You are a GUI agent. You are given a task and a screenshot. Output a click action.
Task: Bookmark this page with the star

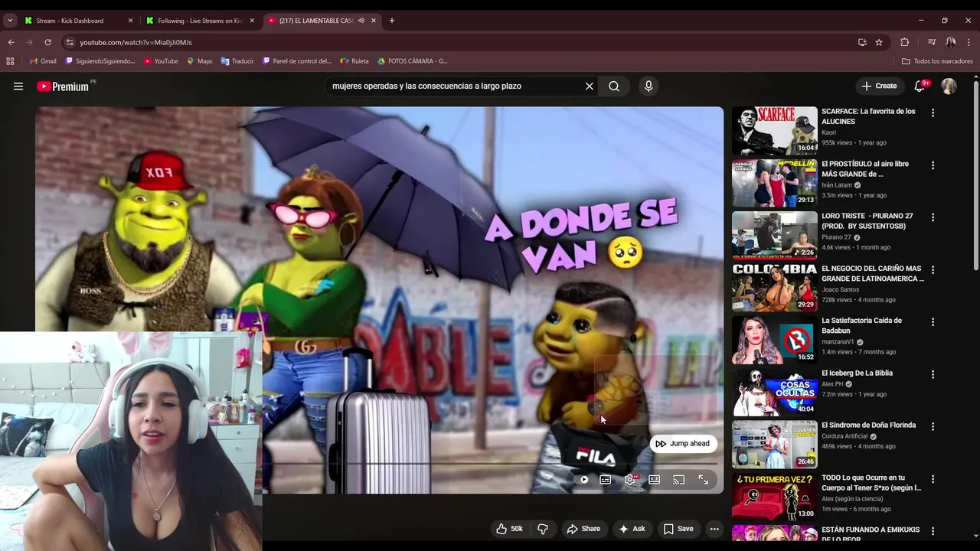coord(879,42)
